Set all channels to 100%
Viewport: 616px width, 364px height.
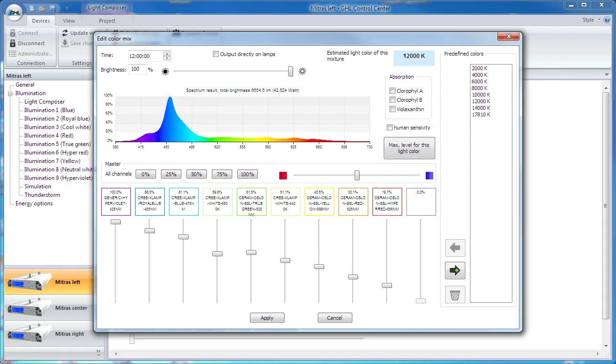pyautogui.click(x=247, y=174)
